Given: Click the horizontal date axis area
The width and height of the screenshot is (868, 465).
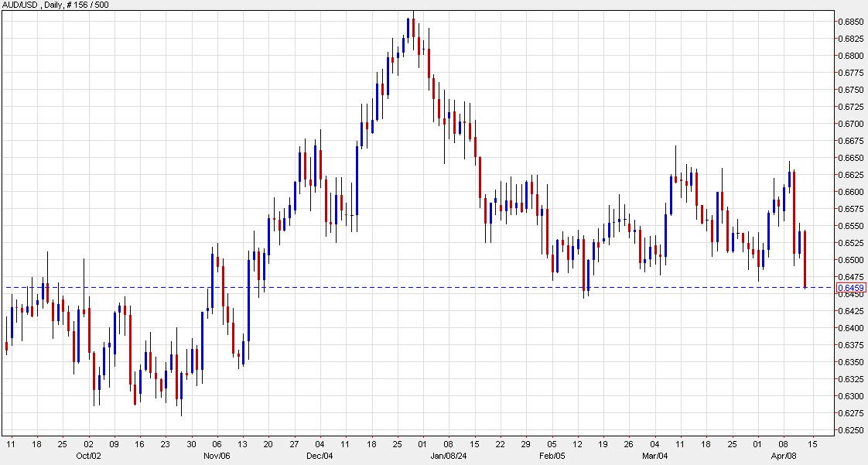Looking at the screenshot, I should tap(433, 445).
